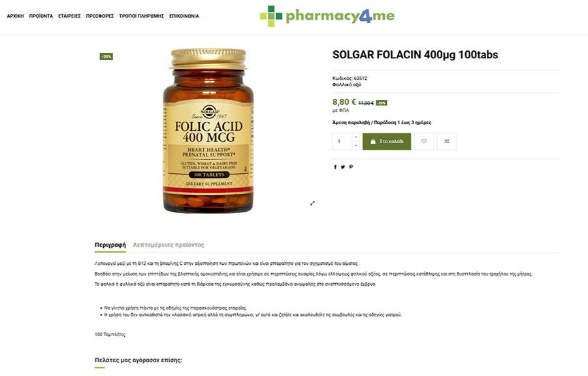Image resolution: width=588 pixels, height=376 pixels.
Task: Open ΑΡΧΙΚΗ menu item
Action: coord(16,16)
